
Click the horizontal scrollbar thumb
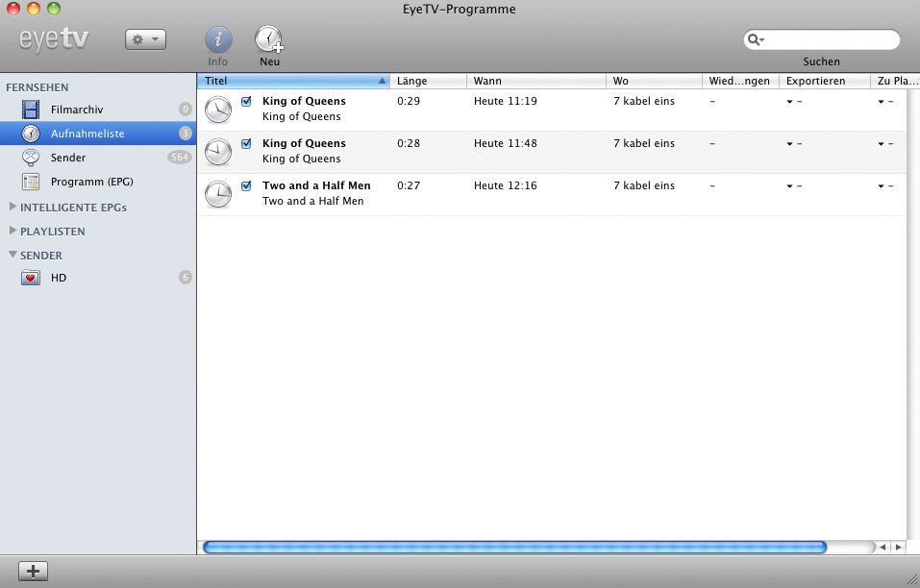point(514,547)
